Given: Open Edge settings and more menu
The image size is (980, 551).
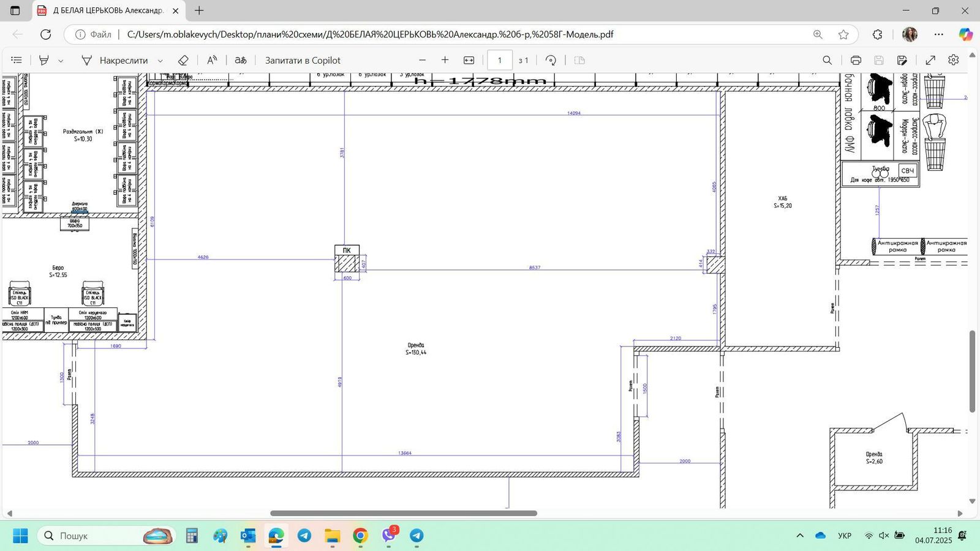Looking at the screenshot, I should click(x=939, y=34).
